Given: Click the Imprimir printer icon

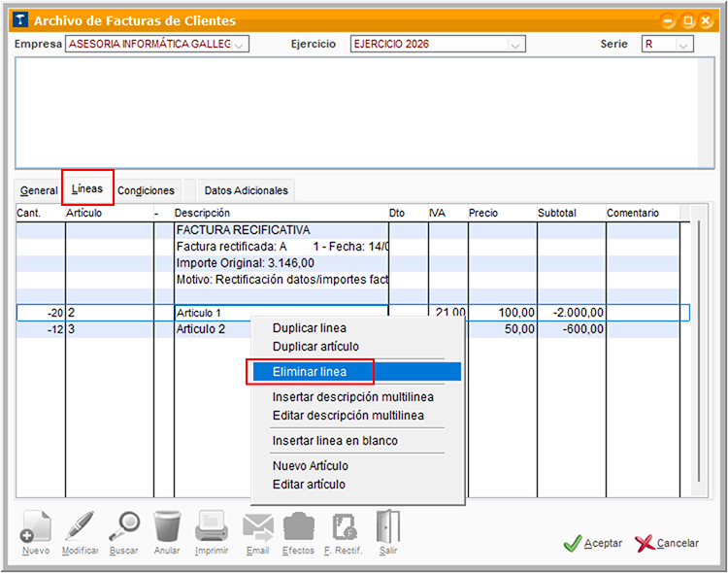Looking at the screenshot, I should pyautogui.click(x=212, y=526).
